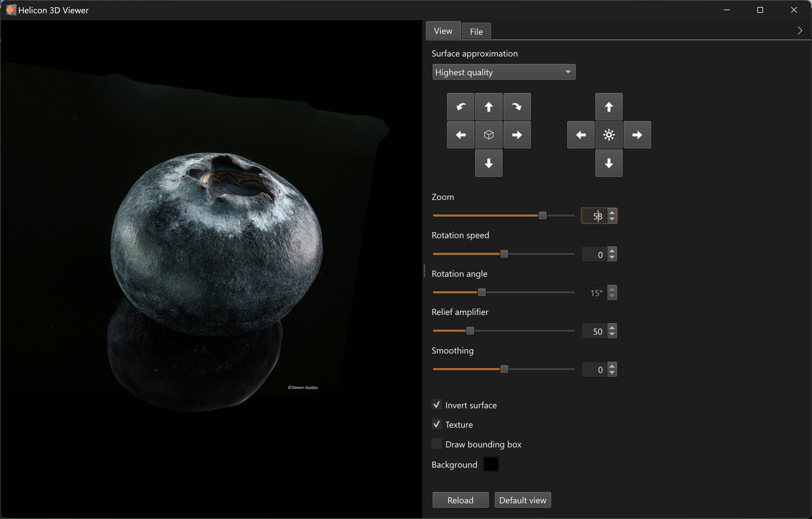Move light up with light pad arrow
Screen dimensions: 812x519
609,107
